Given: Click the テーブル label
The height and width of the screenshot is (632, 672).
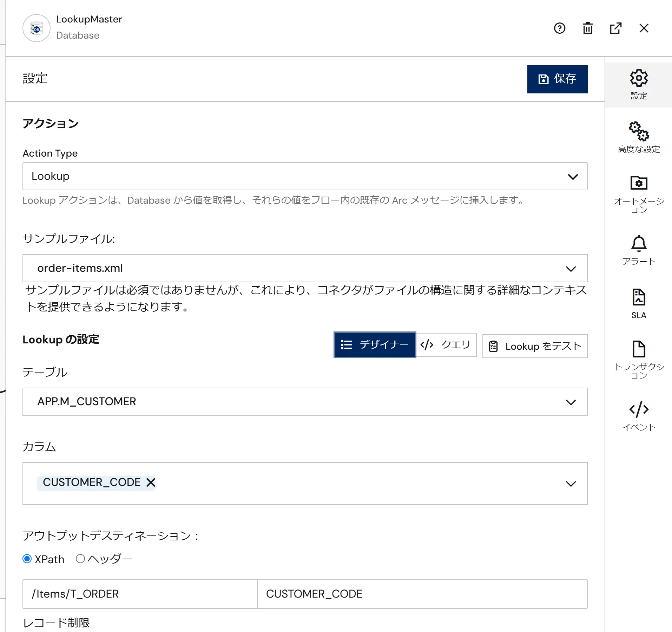Looking at the screenshot, I should (x=45, y=372).
